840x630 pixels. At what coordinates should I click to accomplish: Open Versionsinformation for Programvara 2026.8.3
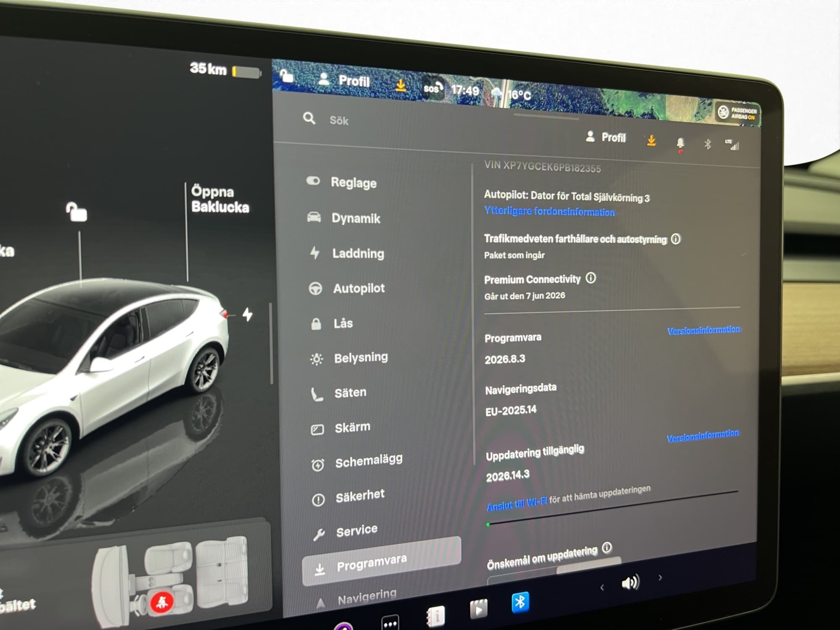(x=703, y=330)
